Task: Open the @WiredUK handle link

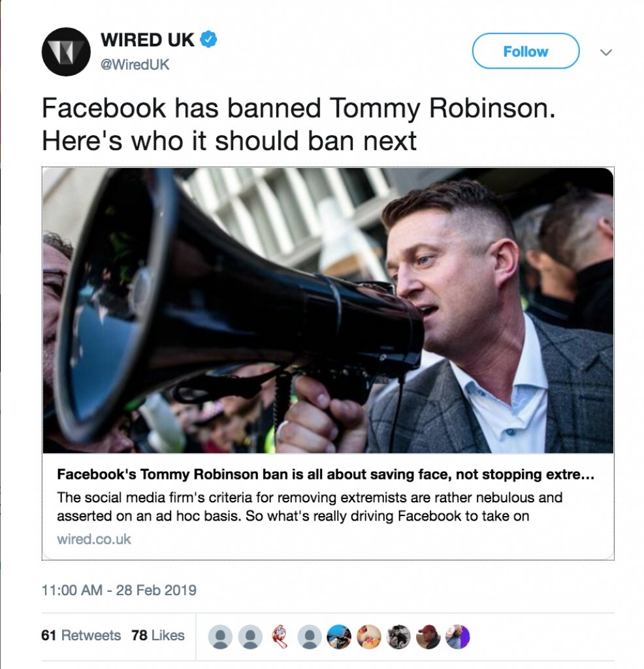Action: [x=135, y=65]
